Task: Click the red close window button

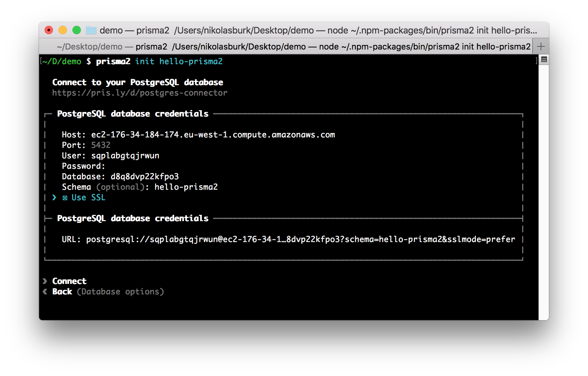Action: (49, 30)
